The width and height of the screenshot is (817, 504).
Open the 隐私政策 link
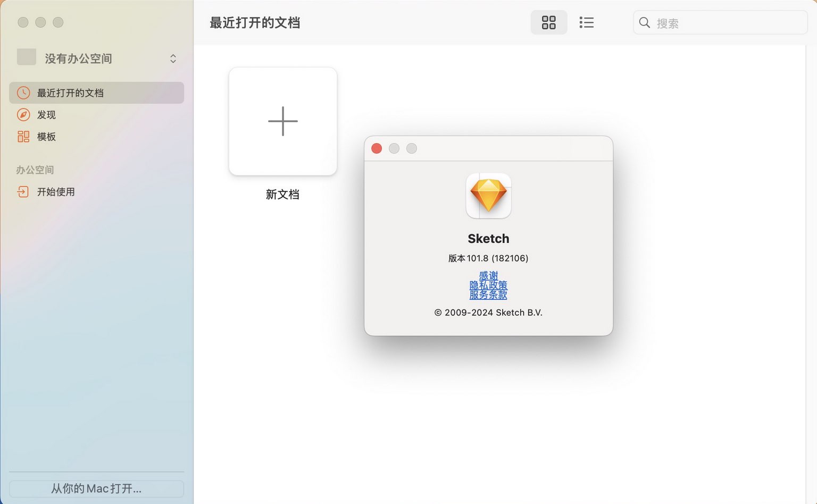point(488,285)
